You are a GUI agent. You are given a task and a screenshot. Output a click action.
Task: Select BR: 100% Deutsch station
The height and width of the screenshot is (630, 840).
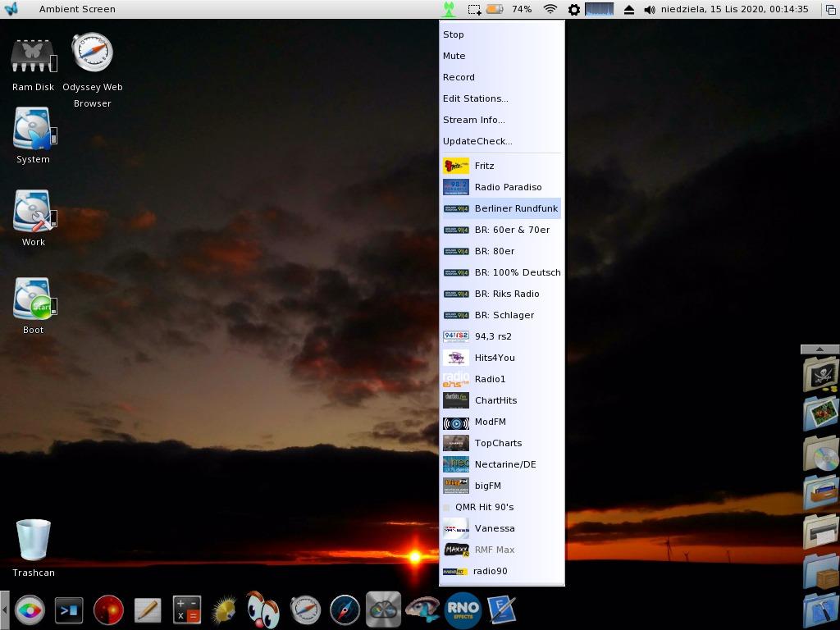click(x=501, y=272)
